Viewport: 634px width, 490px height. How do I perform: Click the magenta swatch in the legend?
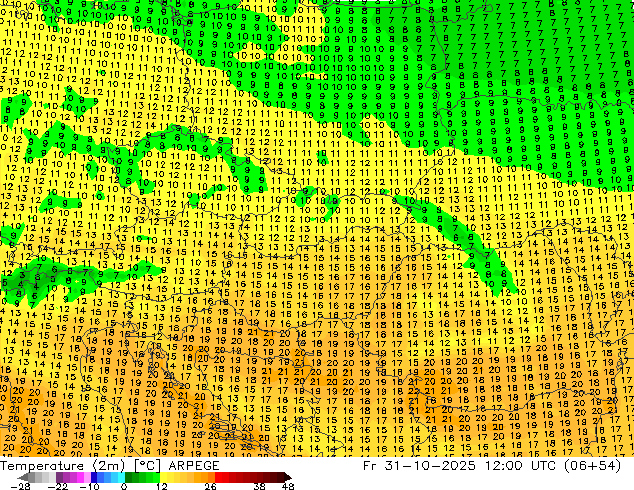coord(80,477)
